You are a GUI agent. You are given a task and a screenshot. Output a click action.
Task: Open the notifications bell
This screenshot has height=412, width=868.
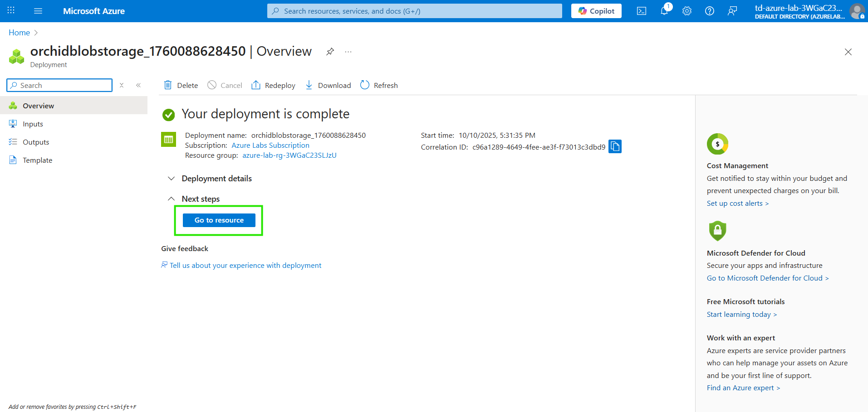(x=664, y=11)
